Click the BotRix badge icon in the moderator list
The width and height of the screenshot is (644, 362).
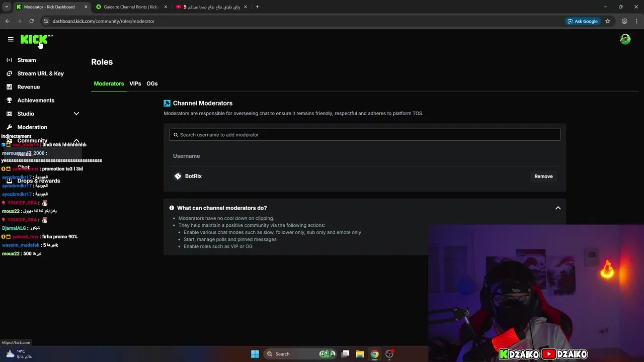(x=178, y=176)
